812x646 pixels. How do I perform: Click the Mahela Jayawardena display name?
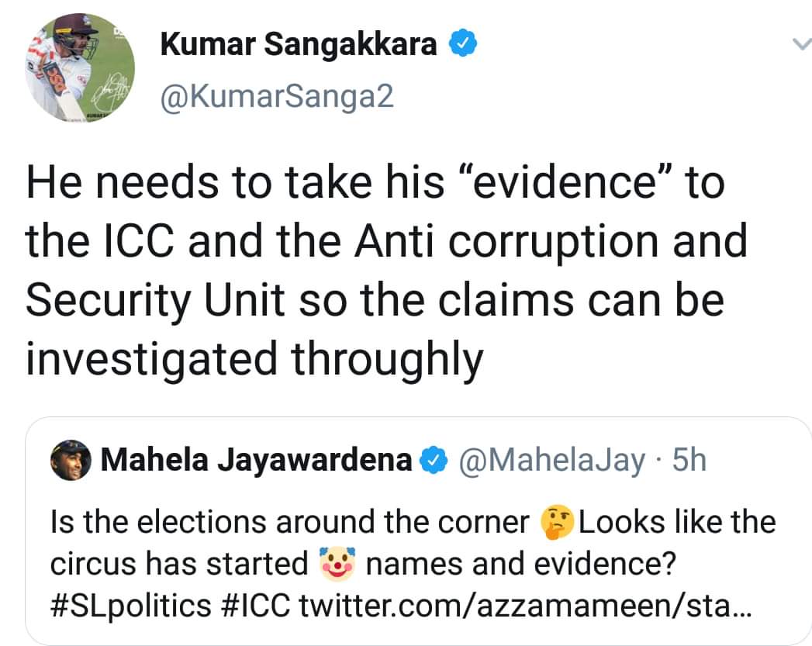257,461
